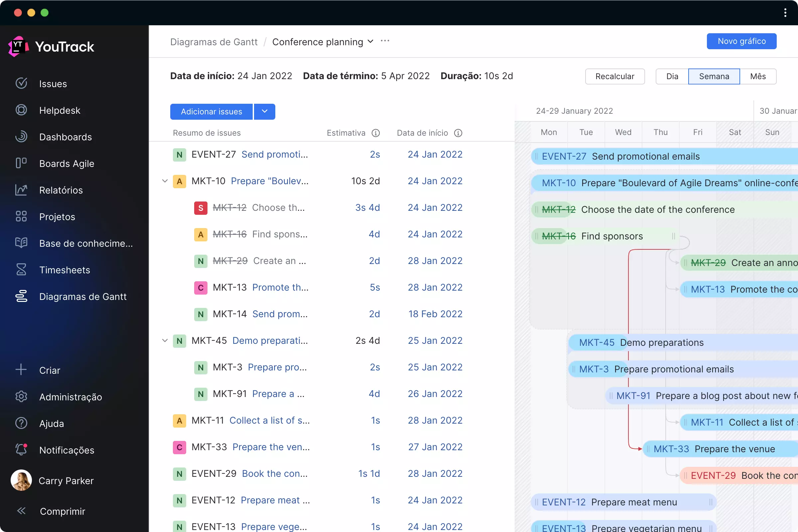Click the Timesheets sidebar icon

[x=21, y=270]
